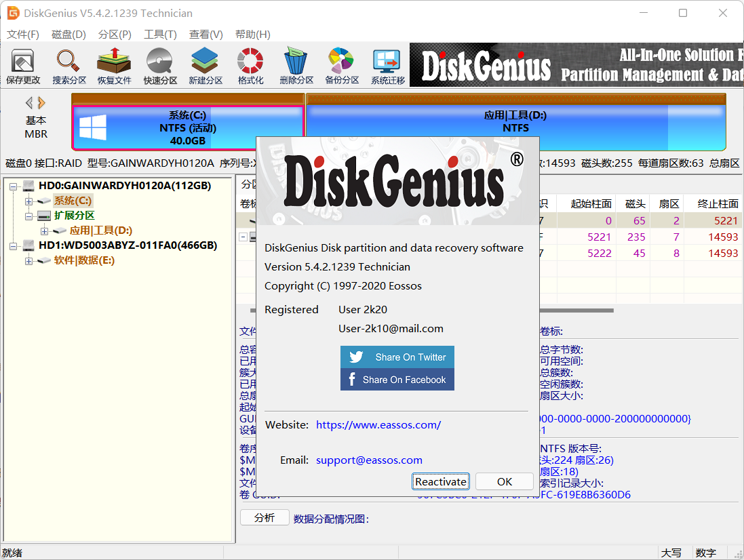The width and height of the screenshot is (744, 560).
Task: Launch the Recover Files (恢复文件) tool
Action: click(115, 66)
